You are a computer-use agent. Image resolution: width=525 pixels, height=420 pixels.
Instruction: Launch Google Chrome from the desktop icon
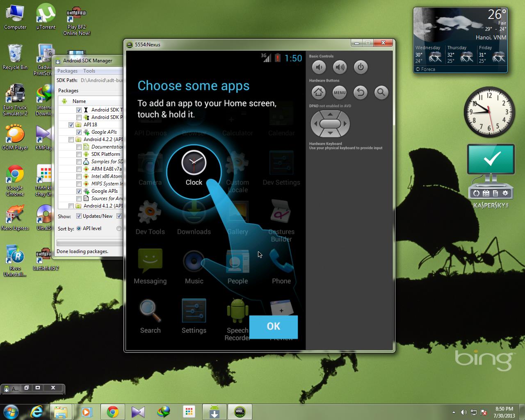click(x=15, y=181)
